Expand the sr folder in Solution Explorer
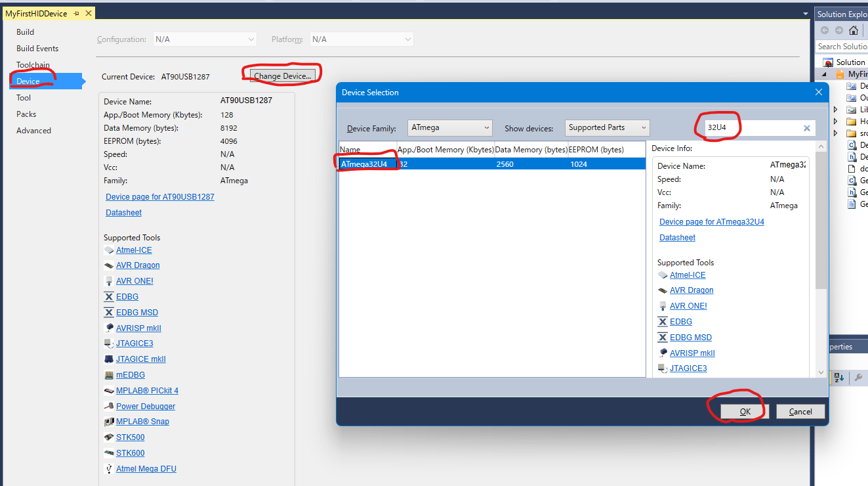Screen dimensions: 868x486 click(x=835, y=133)
